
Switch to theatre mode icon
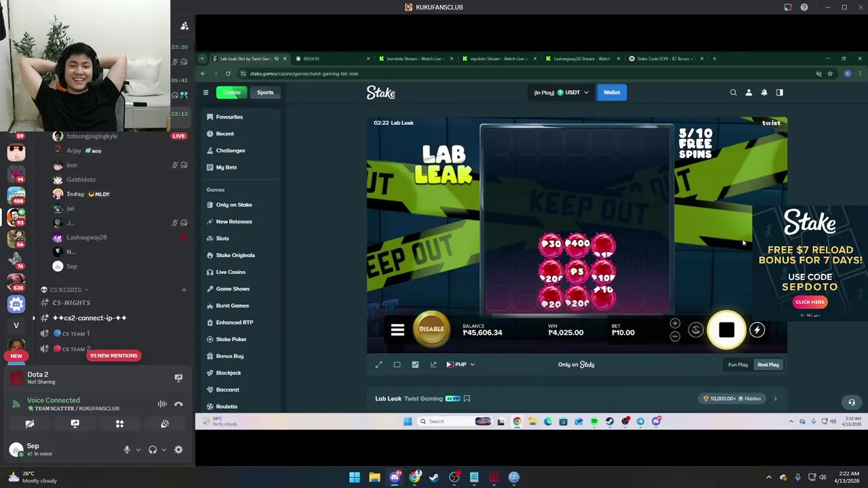pos(397,365)
